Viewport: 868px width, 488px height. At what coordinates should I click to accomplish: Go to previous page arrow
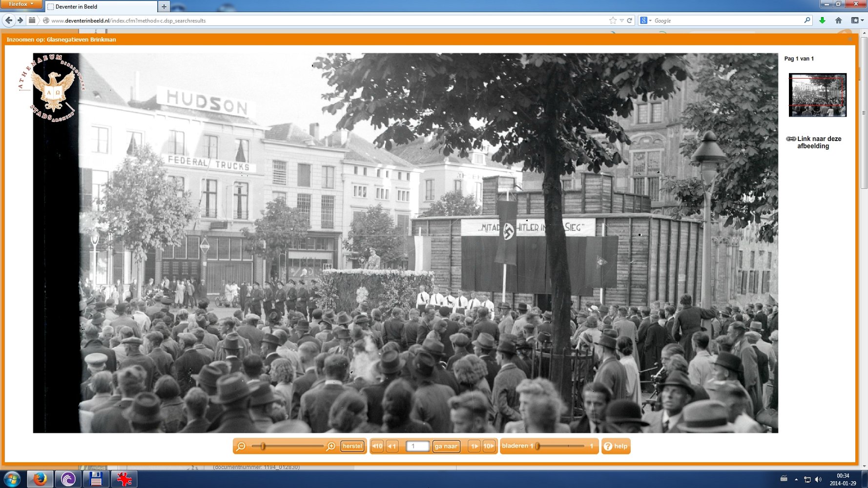392,446
